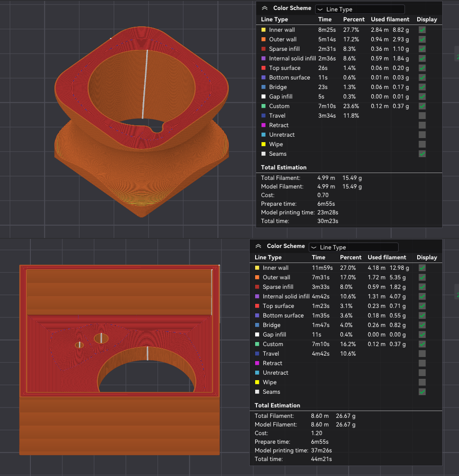The height and width of the screenshot is (476, 459).
Task: Toggle Sparse infill checkbox in 3m33s row
Action: pyautogui.click(x=422, y=287)
